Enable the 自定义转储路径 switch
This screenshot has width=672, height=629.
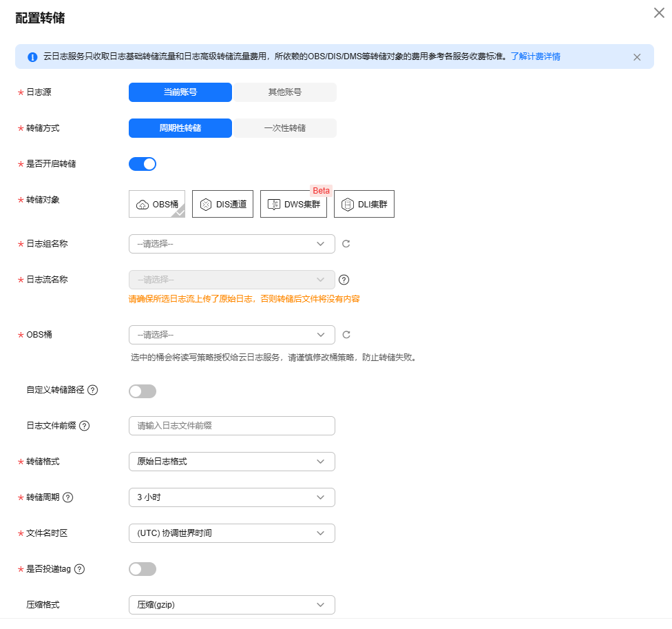pos(143,391)
